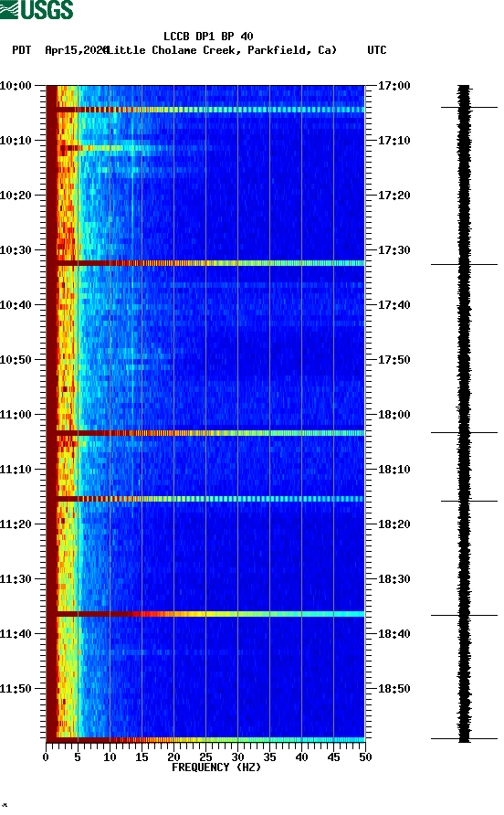The height and width of the screenshot is (815, 504).
Task: Click the '5' frequency axis label
Action: [78, 757]
